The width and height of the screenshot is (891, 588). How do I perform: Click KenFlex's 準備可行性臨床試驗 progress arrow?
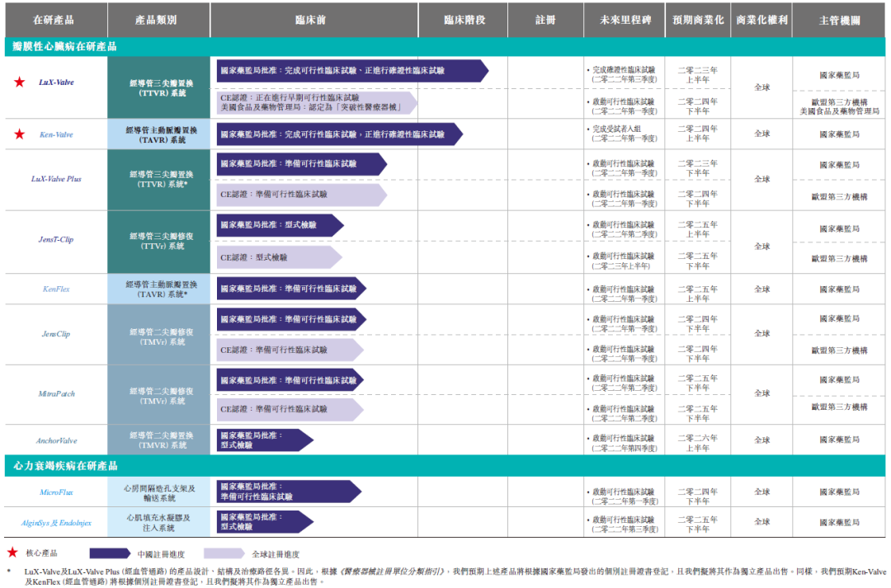[291, 289]
